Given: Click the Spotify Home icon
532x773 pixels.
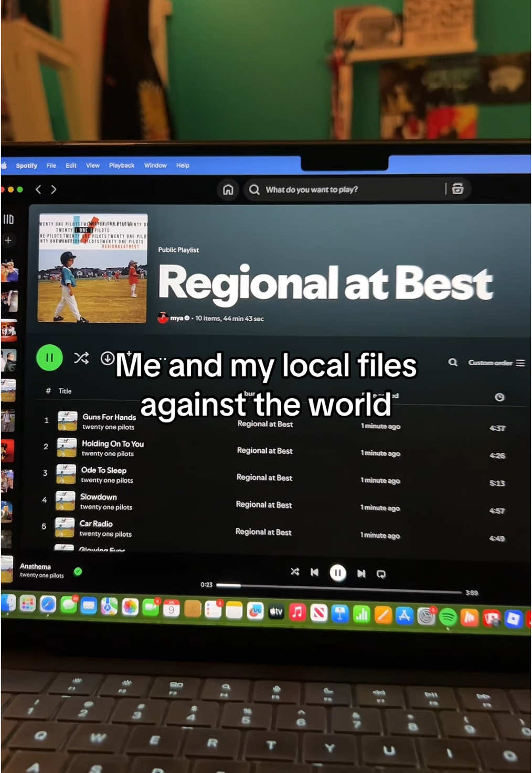Looking at the screenshot, I should point(228,189).
